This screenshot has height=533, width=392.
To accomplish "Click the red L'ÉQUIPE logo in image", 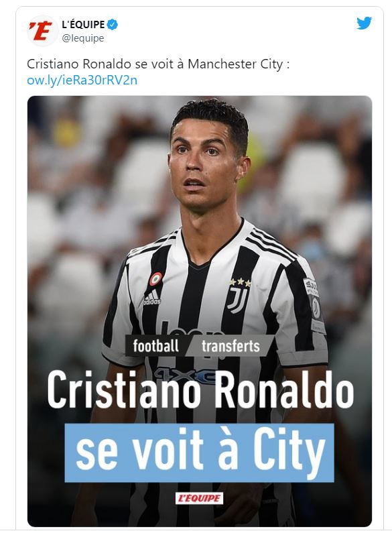I will [x=200, y=498].
